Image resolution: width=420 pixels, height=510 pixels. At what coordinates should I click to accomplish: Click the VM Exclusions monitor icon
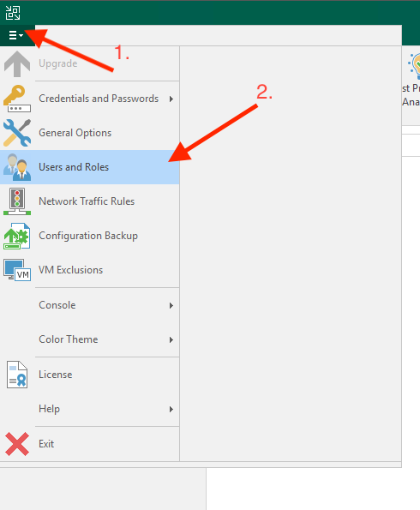[17, 270]
